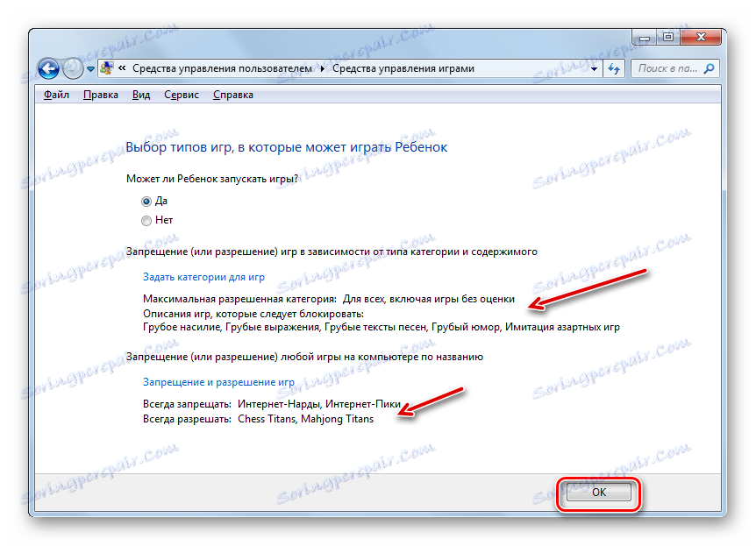Select Средства управления играми breadcrumb
Image resolution: width=756 pixels, height=546 pixels.
(x=403, y=68)
